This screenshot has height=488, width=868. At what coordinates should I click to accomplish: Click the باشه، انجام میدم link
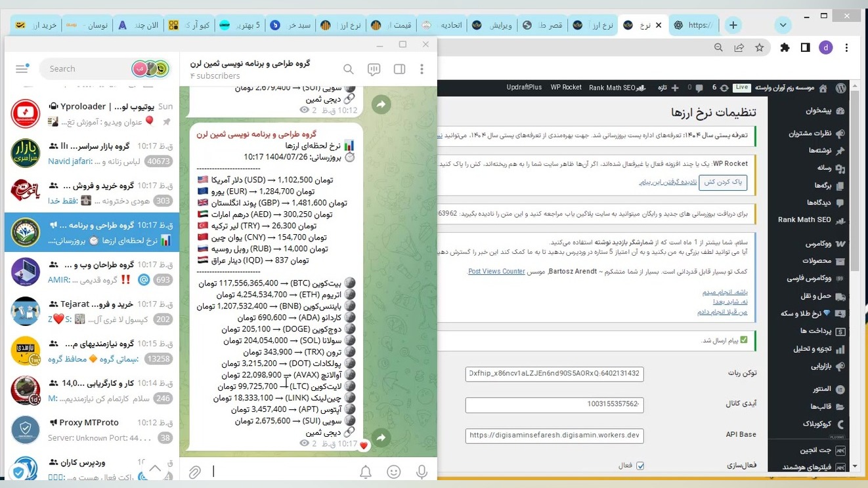(x=725, y=292)
